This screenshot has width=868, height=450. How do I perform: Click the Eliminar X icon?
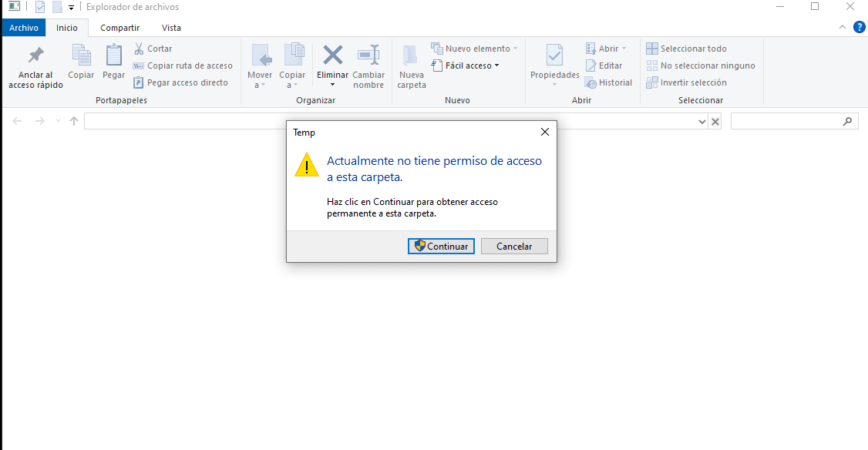(x=333, y=55)
